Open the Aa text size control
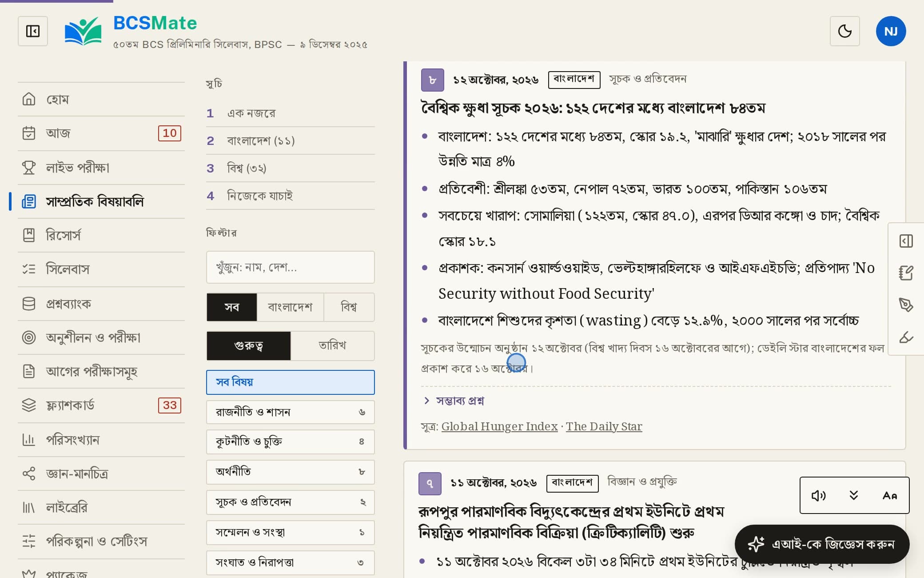 [x=890, y=495]
